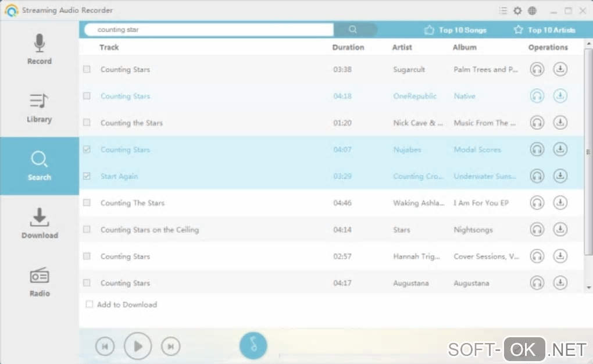Open settings gear icon

coord(517,10)
